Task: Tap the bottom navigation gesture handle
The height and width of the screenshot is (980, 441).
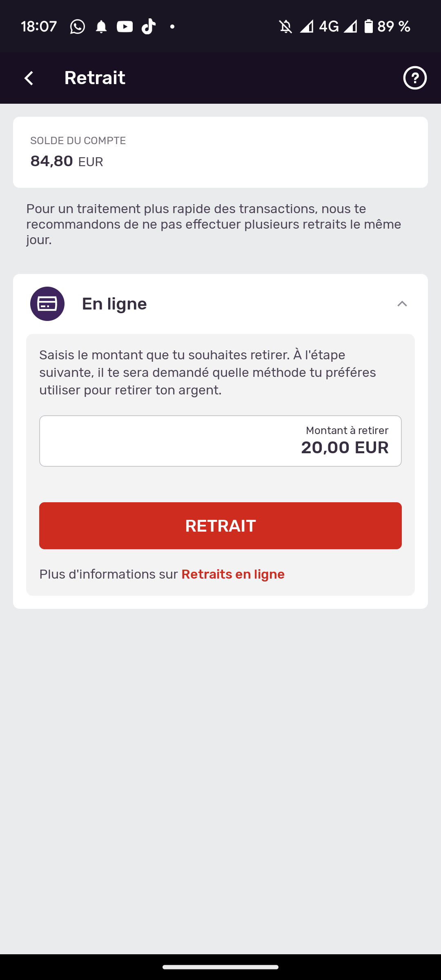Action: click(x=220, y=967)
